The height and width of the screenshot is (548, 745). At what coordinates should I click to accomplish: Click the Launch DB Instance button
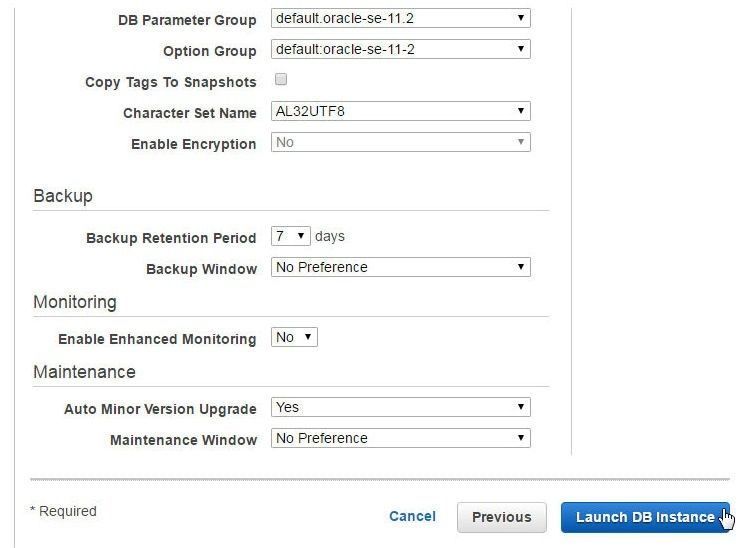pos(645,518)
